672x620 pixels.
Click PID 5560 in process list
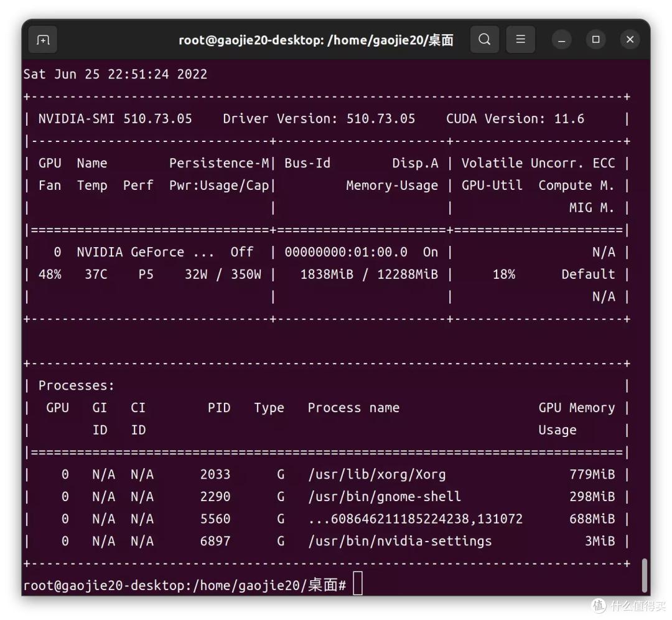(215, 519)
